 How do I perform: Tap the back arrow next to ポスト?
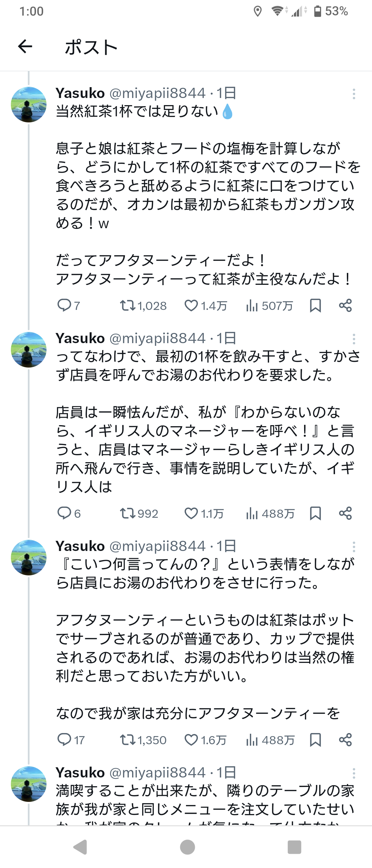[25, 46]
